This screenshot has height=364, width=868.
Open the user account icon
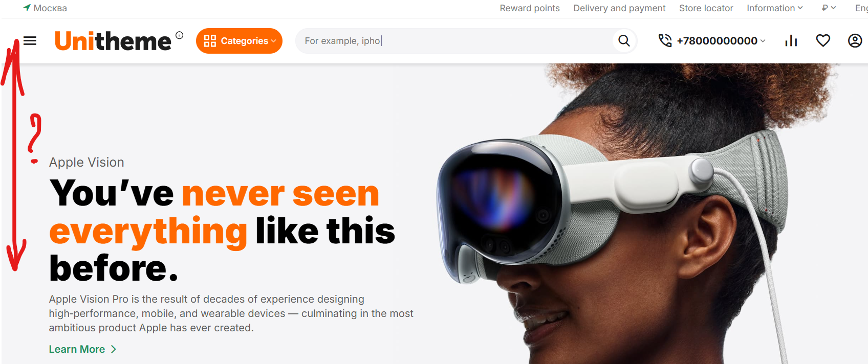pyautogui.click(x=855, y=41)
